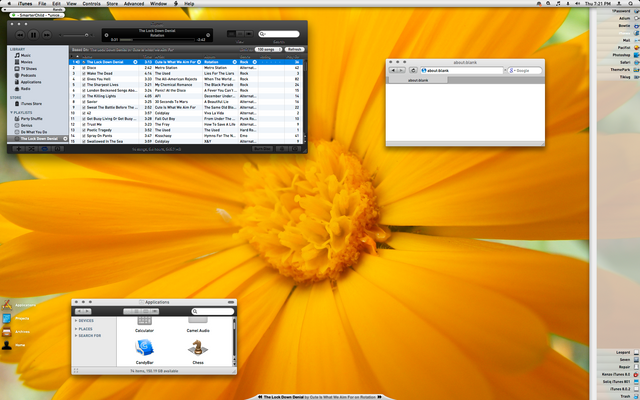Skip to next track in iTunes
The image size is (640, 400).
click(46, 35)
